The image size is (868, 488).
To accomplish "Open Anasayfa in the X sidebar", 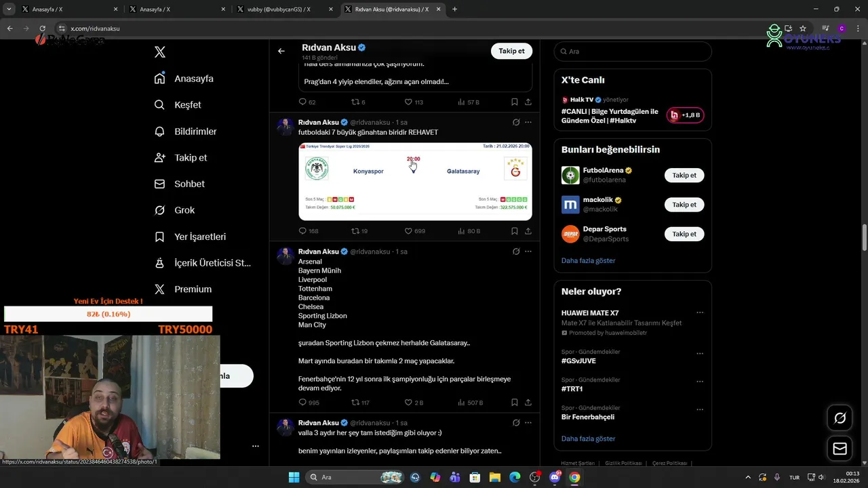I will [x=184, y=79].
